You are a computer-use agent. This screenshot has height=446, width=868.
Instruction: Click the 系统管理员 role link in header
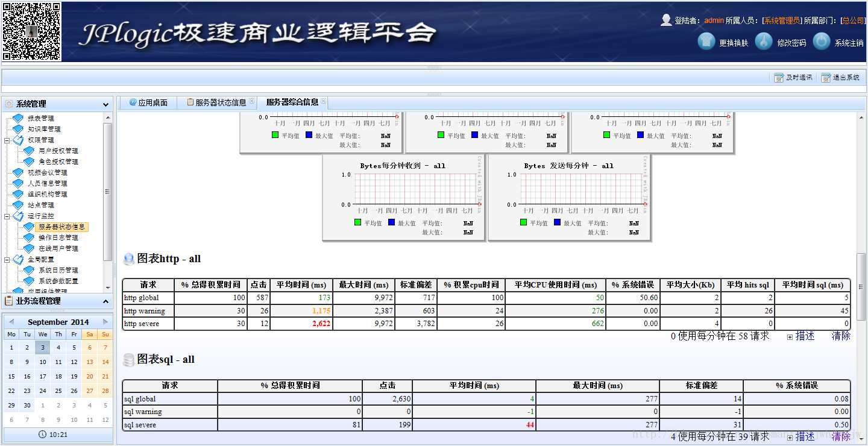click(x=782, y=20)
